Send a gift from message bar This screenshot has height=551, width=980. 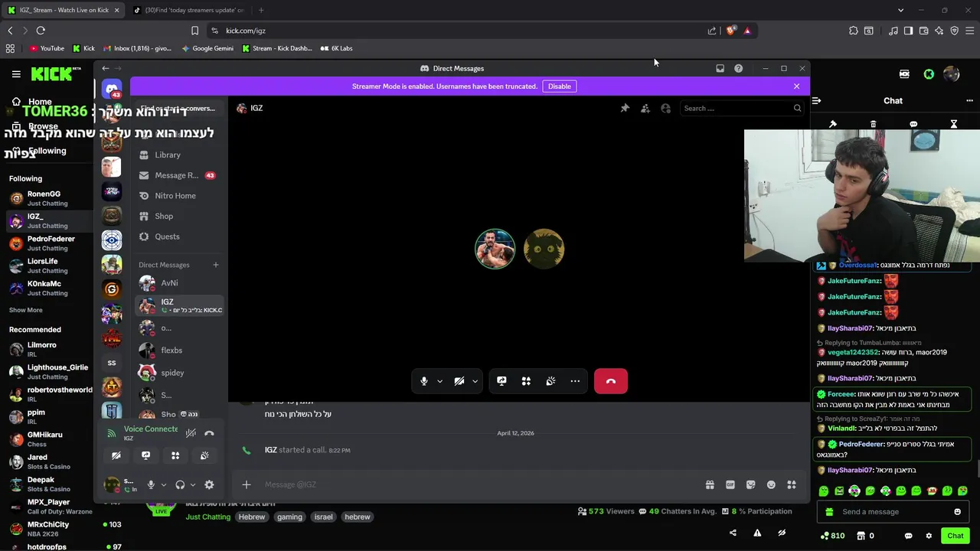710,484
